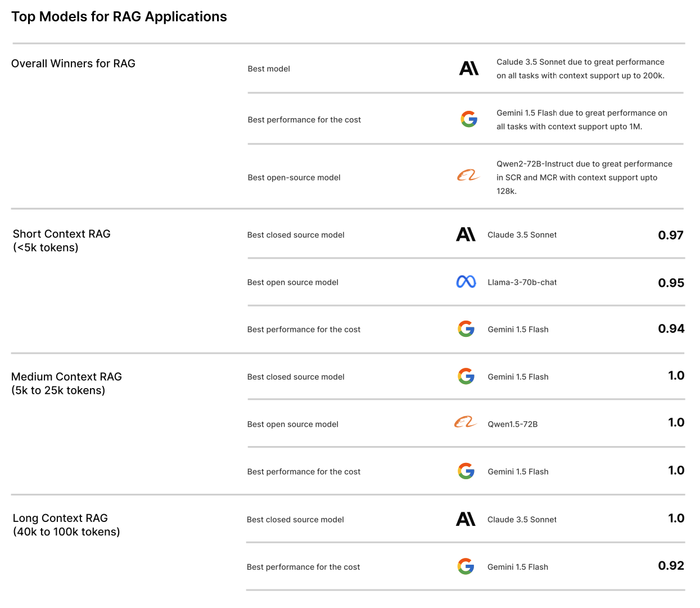Click the 1.0 score in Medium Context closed source row
This screenshot has width=700, height=608.
(x=676, y=376)
